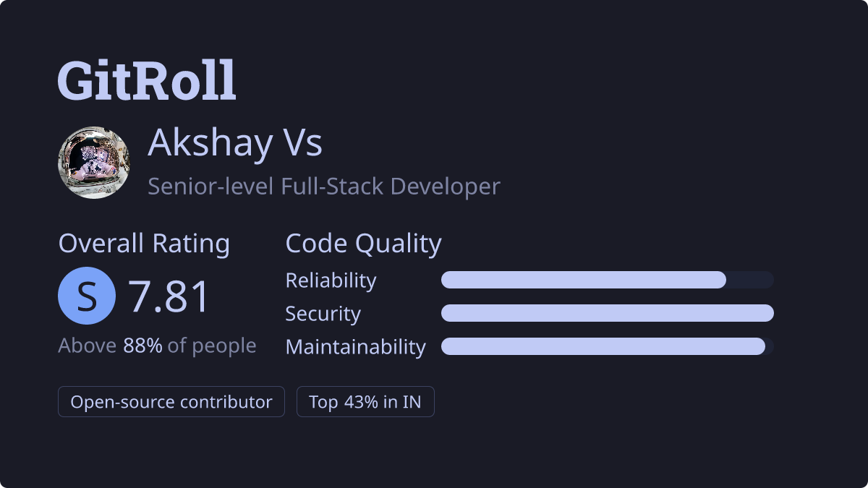The image size is (868, 488).
Task: Click the 88% highlighted percentage
Action: pyautogui.click(x=142, y=346)
